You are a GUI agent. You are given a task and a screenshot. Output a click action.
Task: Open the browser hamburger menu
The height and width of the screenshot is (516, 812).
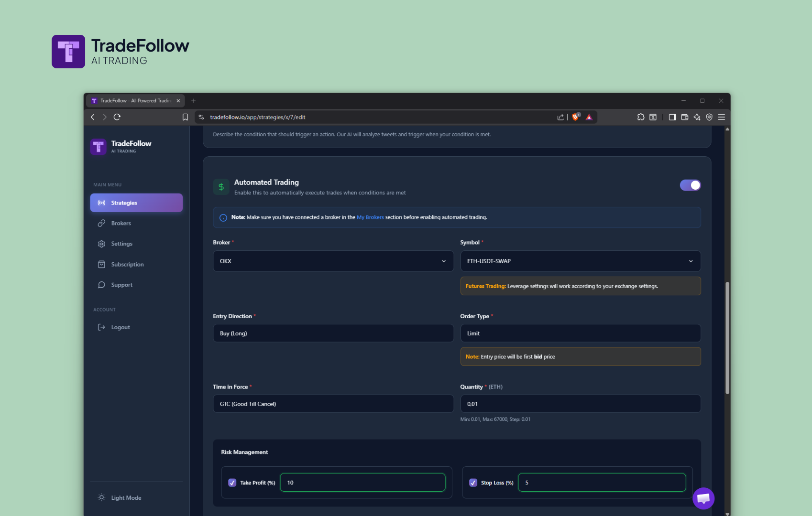click(722, 117)
